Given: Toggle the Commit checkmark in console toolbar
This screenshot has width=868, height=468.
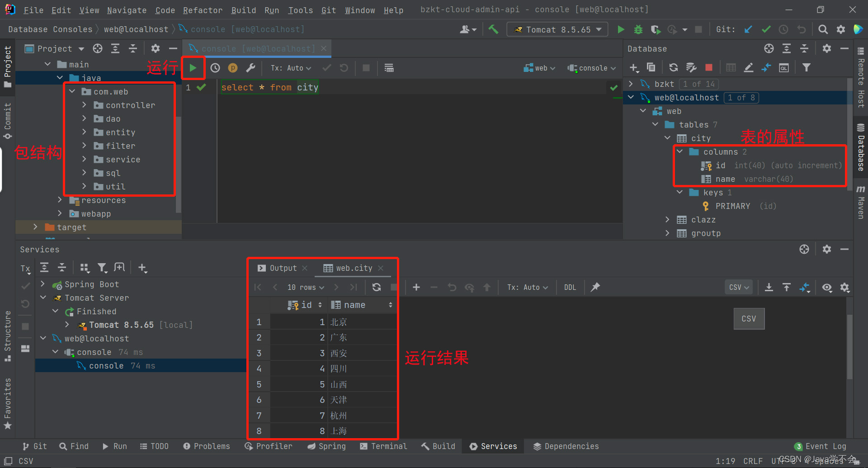Looking at the screenshot, I should pyautogui.click(x=326, y=68).
